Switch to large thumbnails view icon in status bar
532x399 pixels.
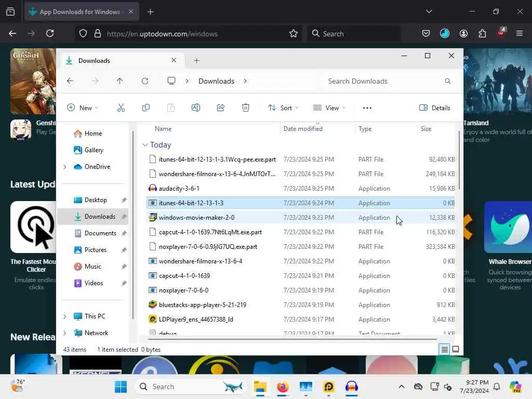point(456,349)
